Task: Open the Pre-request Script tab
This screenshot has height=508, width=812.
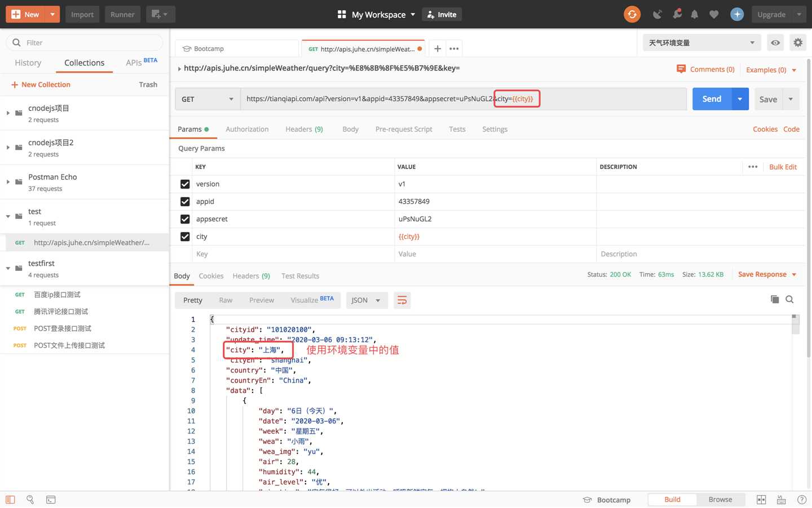Action: tap(404, 129)
